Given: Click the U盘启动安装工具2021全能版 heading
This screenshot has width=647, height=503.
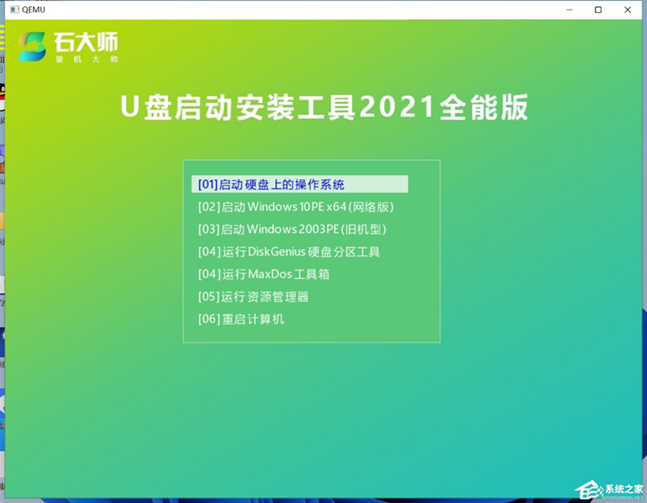Looking at the screenshot, I should pos(323,109).
